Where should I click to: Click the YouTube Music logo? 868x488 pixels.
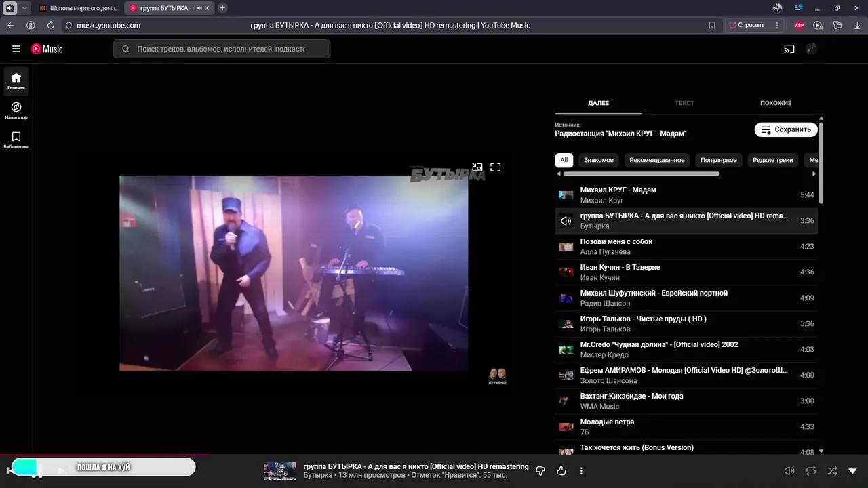point(47,49)
